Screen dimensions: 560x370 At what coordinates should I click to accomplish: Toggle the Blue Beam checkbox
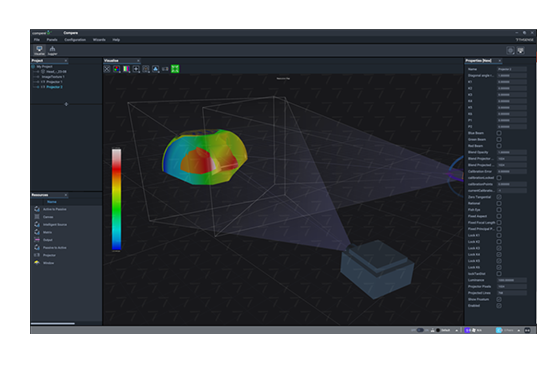coord(499,133)
